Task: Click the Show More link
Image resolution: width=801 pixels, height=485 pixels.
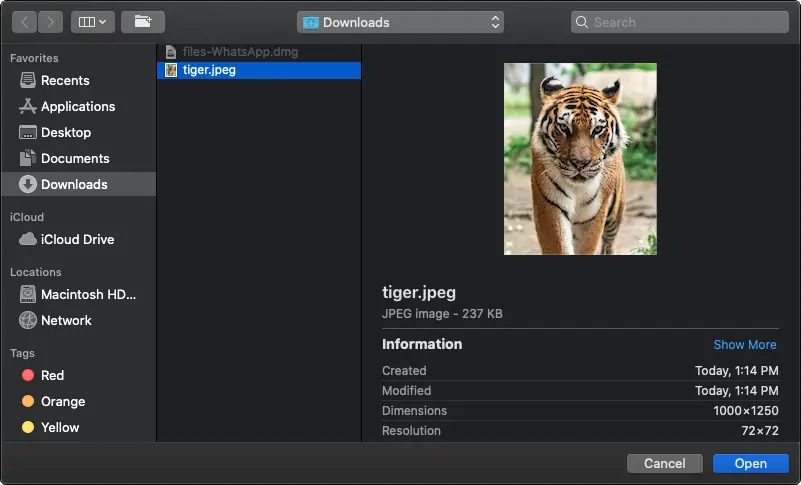Action: 745,345
